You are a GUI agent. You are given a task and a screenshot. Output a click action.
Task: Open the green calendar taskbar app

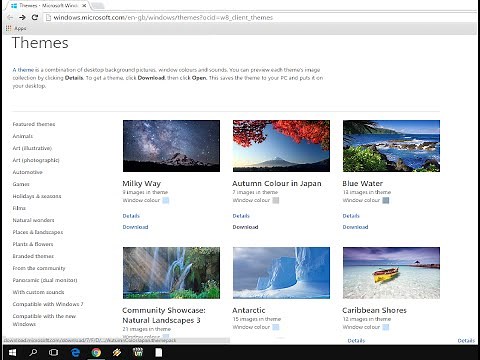tap(138, 352)
